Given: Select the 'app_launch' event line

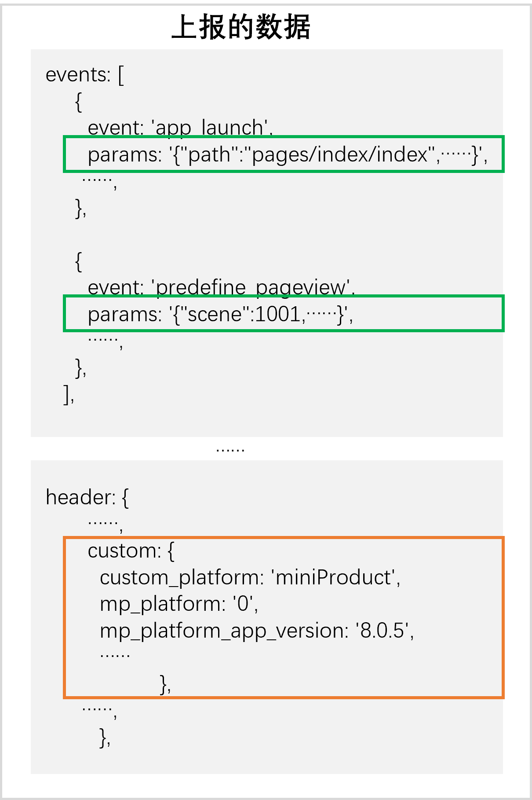Looking at the screenshot, I should [x=180, y=128].
